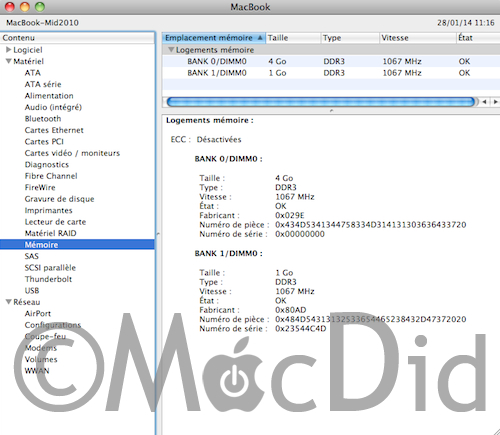Select FireWire entry
This screenshot has height=435, width=500.
(x=40, y=188)
